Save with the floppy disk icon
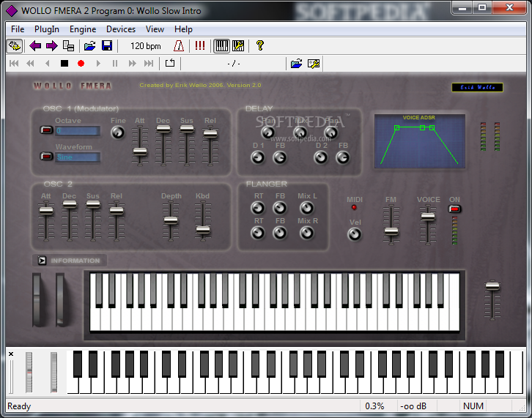This screenshot has width=532, height=418. [x=107, y=46]
